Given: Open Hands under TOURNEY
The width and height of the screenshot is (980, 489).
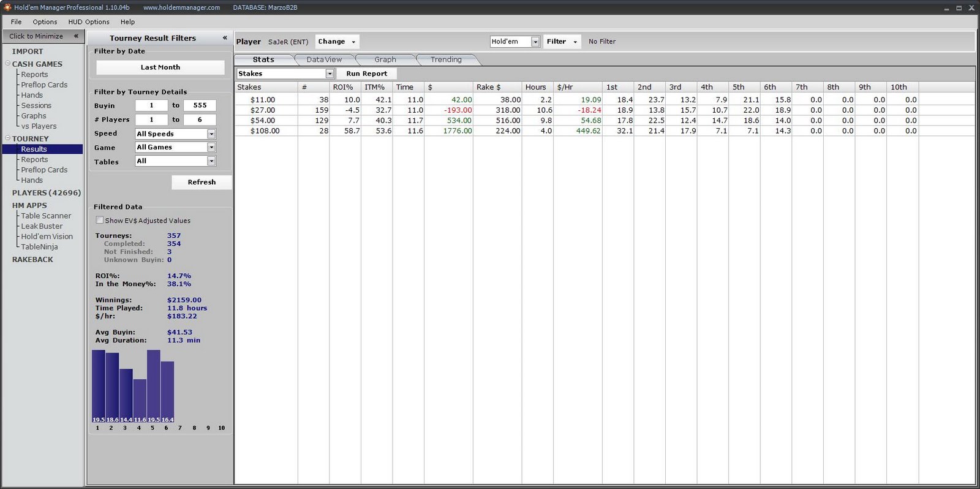Looking at the screenshot, I should click(x=32, y=180).
